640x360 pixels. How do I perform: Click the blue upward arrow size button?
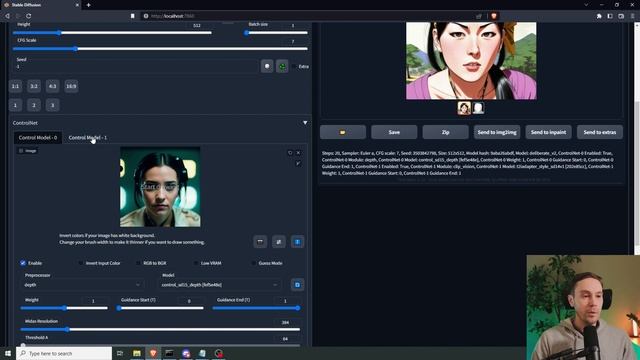(297, 242)
